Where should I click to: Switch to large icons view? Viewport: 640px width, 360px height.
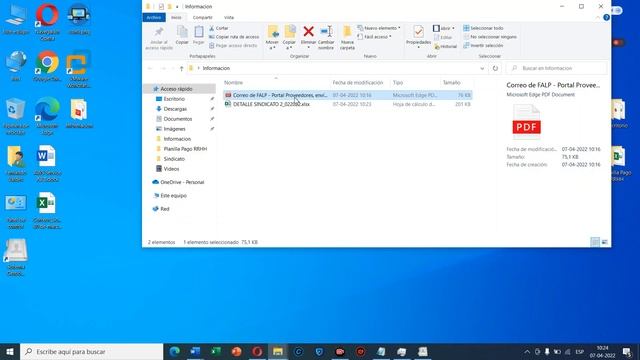point(604,242)
